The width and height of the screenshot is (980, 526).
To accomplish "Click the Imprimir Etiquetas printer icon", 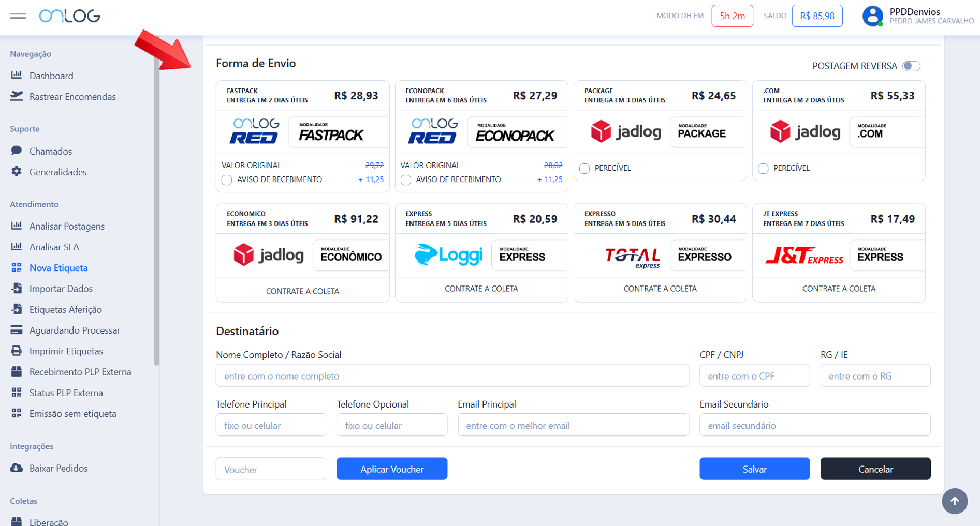I will coord(17,351).
